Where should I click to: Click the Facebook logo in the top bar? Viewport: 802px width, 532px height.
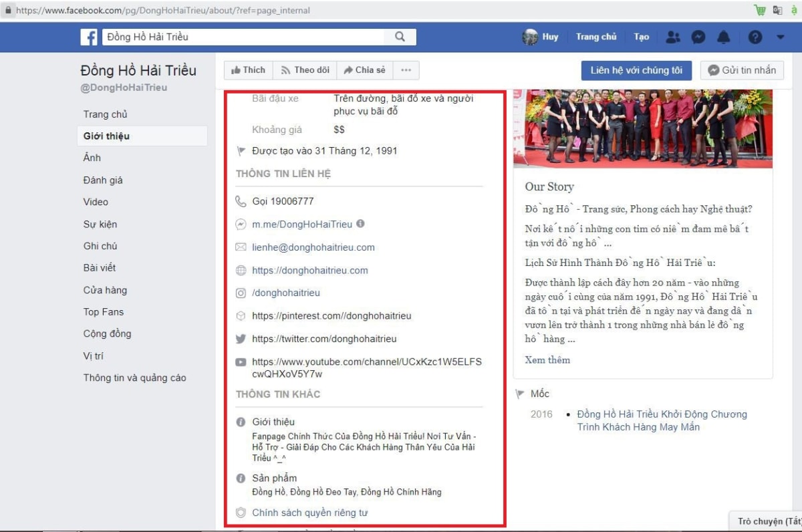[89, 37]
